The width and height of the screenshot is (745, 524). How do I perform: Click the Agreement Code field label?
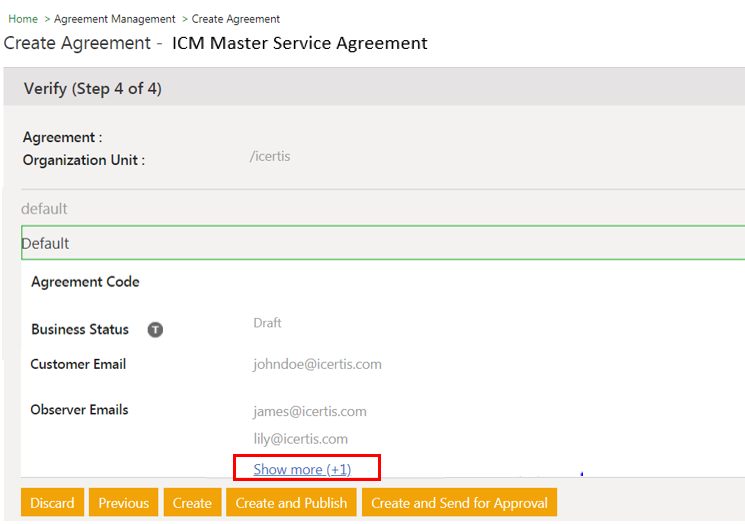tap(85, 282)
